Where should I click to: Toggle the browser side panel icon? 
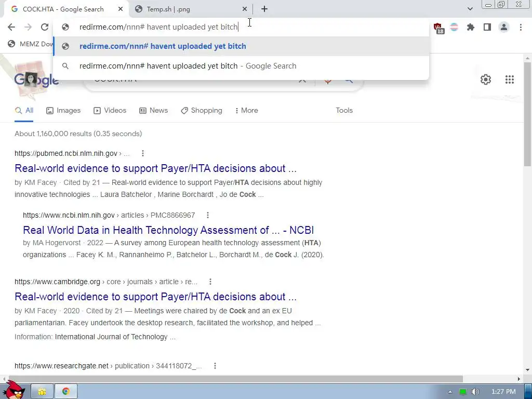[x=487, y=27]
